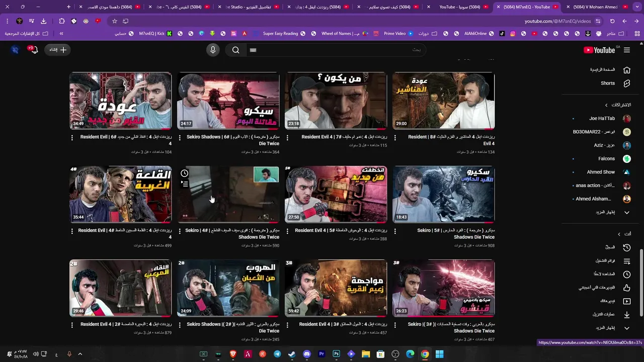Click the Create (إنشاء) button
This screenshot has height=362, width=644.
(x=58, y=50)
